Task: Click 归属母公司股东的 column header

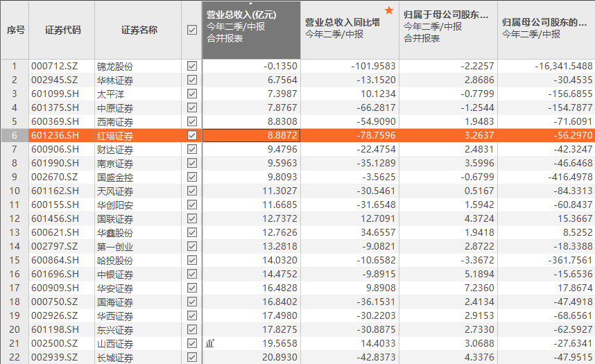Action: (546, 30)
